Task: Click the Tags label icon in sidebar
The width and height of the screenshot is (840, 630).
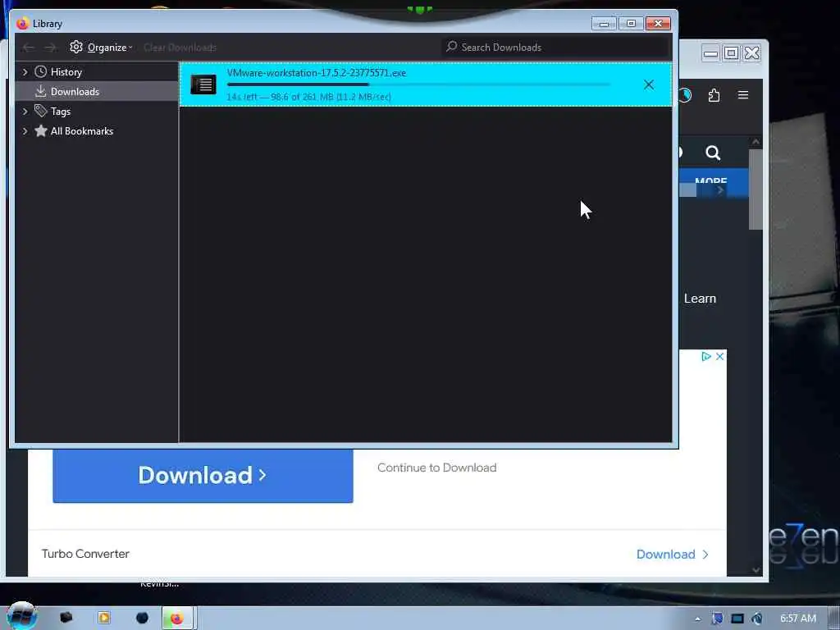Action: (41, 111)
